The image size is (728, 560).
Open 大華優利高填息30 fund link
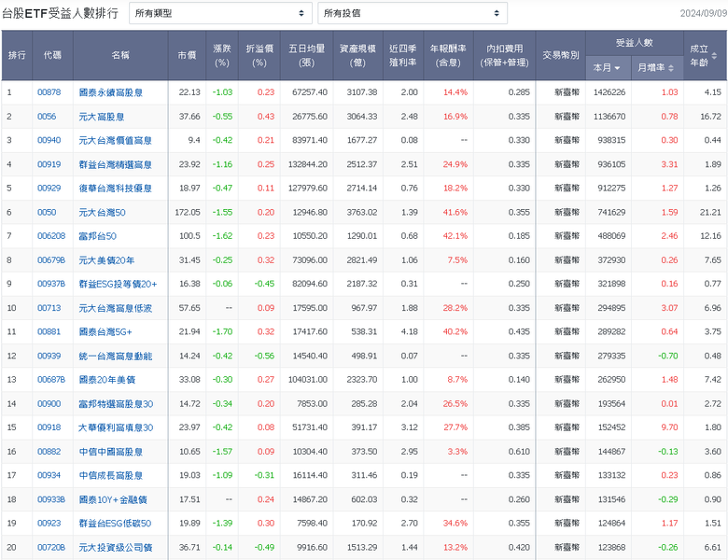[116, 427]
